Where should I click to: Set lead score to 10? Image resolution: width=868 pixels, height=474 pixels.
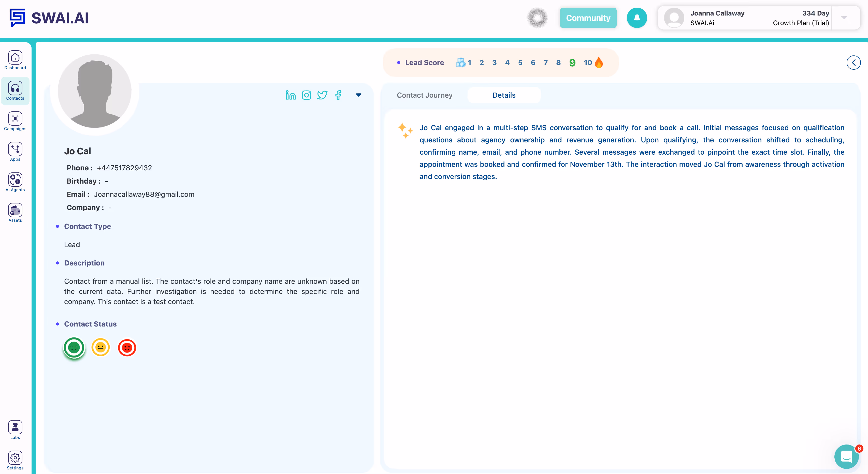pos(588,63)
